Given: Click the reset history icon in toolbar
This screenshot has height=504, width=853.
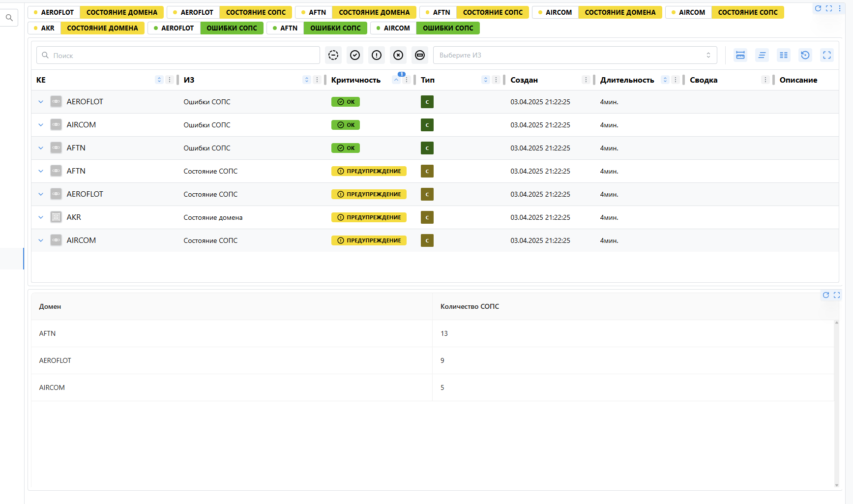Looking at the screenshot, I should click(805, 55).
